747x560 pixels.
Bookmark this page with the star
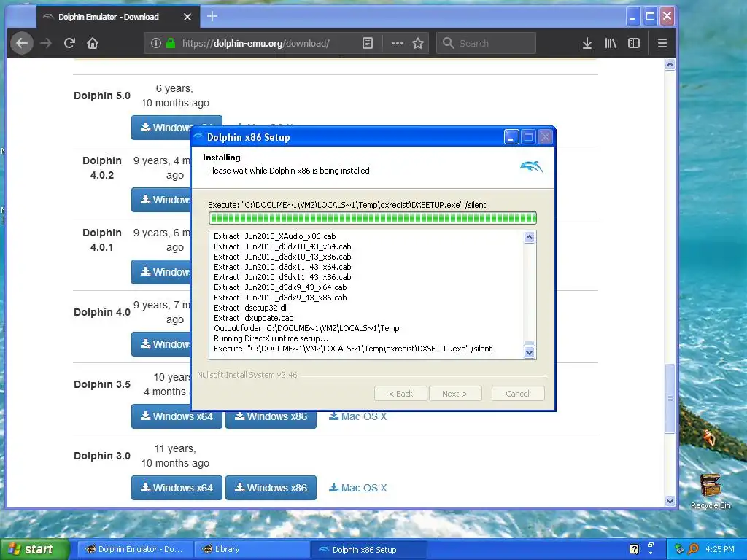point(418,43)
